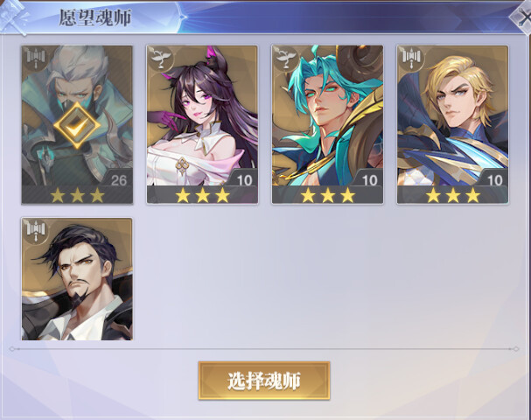Screen dimensions: 531x420
Task: Select the teal-haired horned soul master
Action: (327, 124)
